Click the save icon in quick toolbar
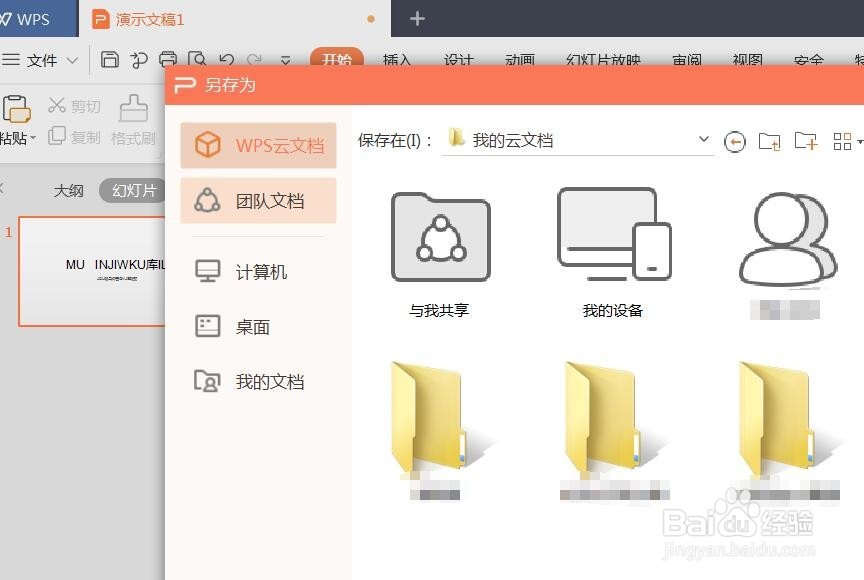 (x=110, y=59)
